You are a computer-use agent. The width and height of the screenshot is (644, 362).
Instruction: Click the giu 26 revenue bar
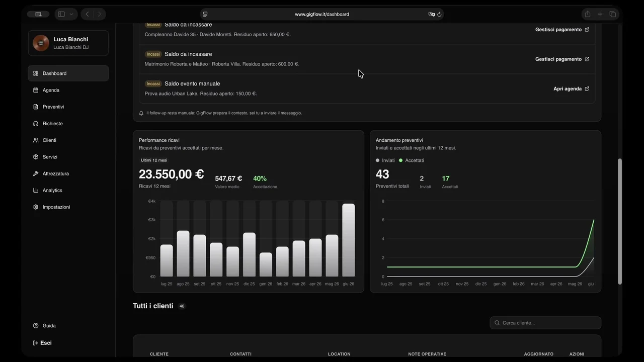coord(348,240)
